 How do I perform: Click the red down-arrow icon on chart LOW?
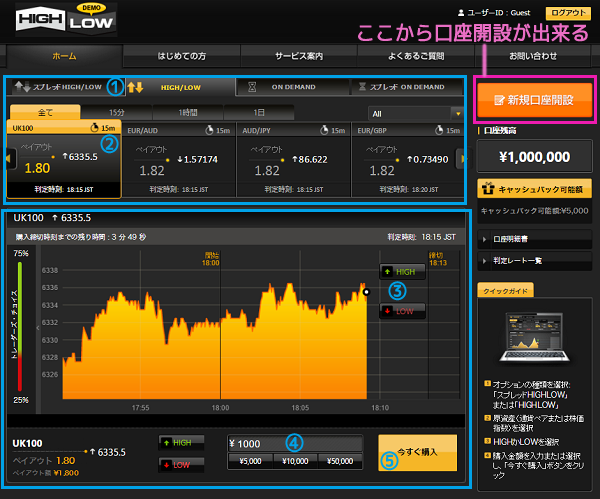tap(387, 311)
